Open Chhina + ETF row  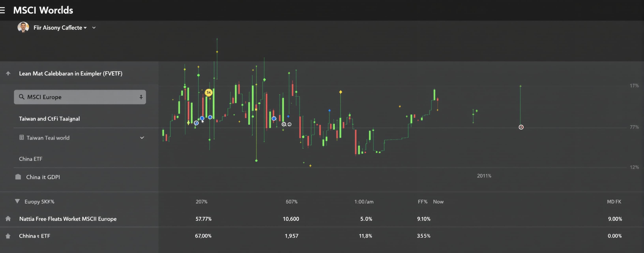tap(35, 236)
